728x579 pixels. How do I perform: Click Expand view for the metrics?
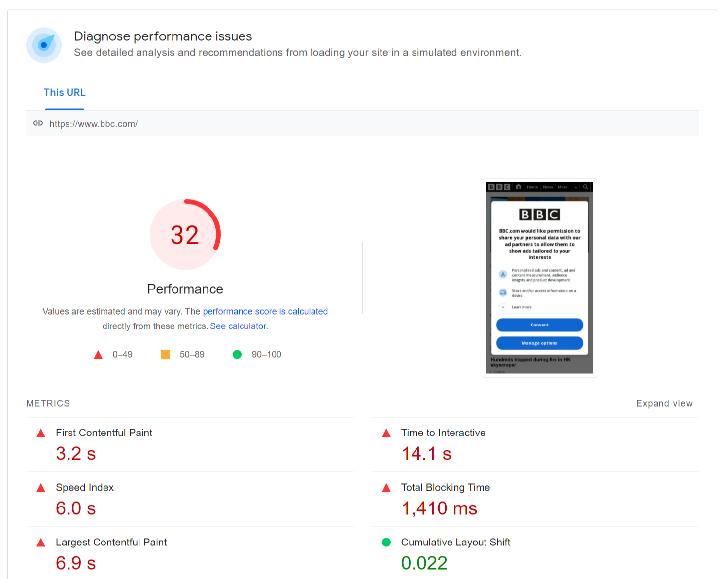664,403
